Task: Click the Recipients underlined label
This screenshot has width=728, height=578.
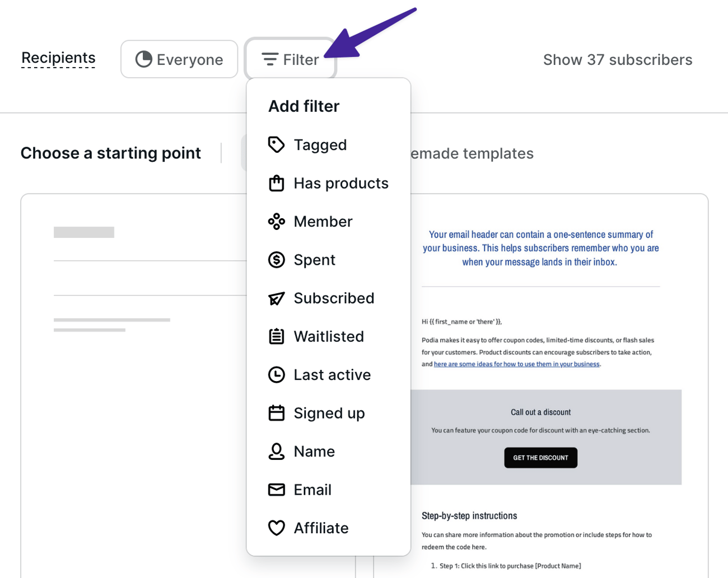Action: 58,58
